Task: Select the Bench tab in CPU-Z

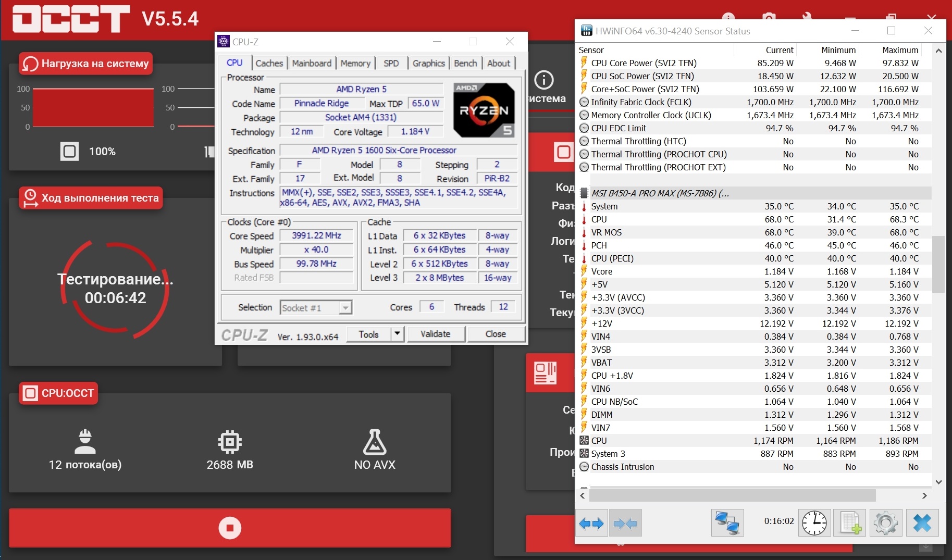Action: tap(465, 63)
